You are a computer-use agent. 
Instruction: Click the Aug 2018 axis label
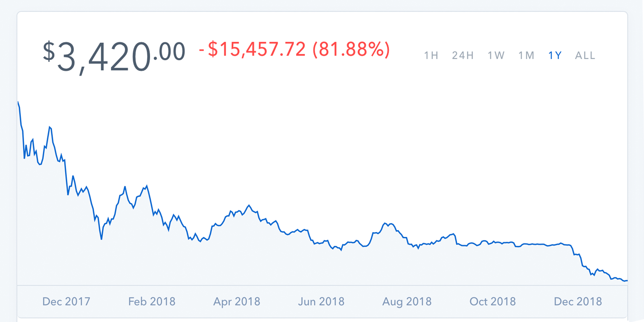click(407, 301)
